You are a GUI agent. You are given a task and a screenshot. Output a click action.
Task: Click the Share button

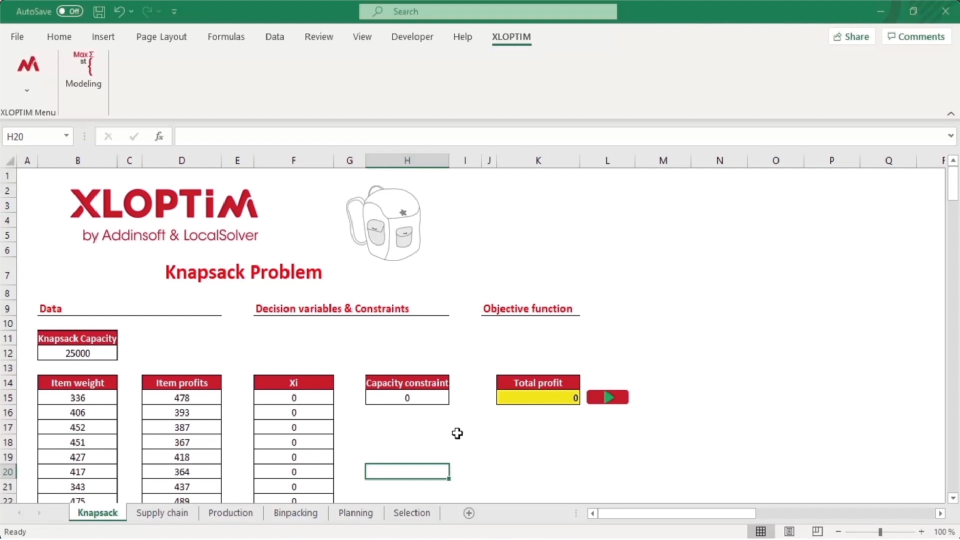[851, 37]
